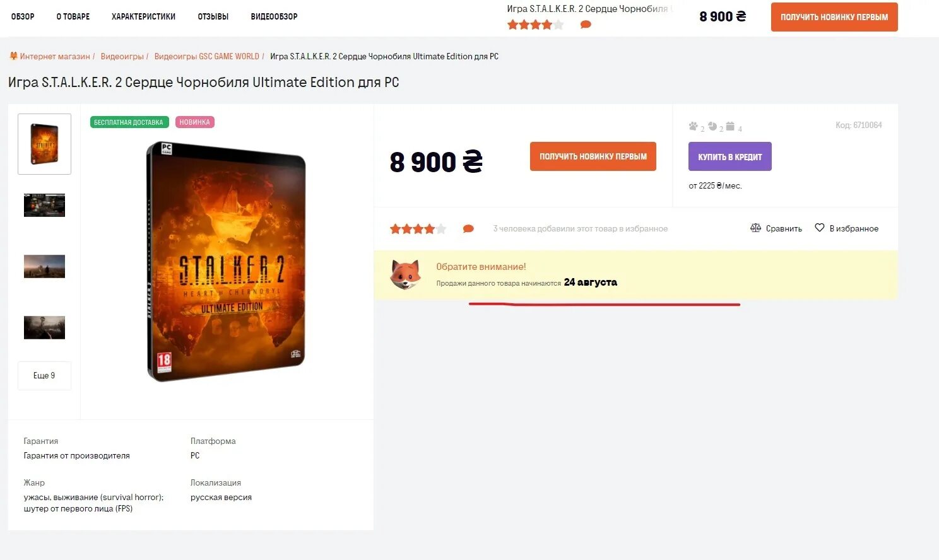Click the star rating below the price
Image resolution: width=939 pixels, height=560 pixels.
click(418, 229)
